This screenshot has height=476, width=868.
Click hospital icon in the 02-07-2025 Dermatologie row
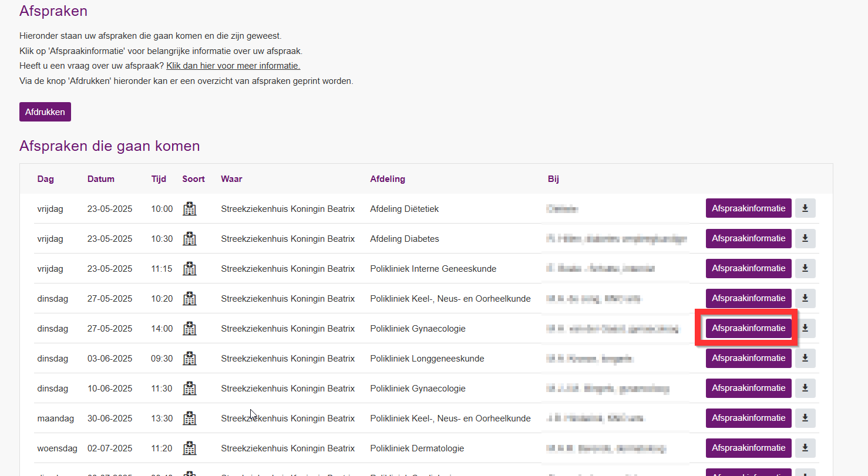tap(189, 448)
